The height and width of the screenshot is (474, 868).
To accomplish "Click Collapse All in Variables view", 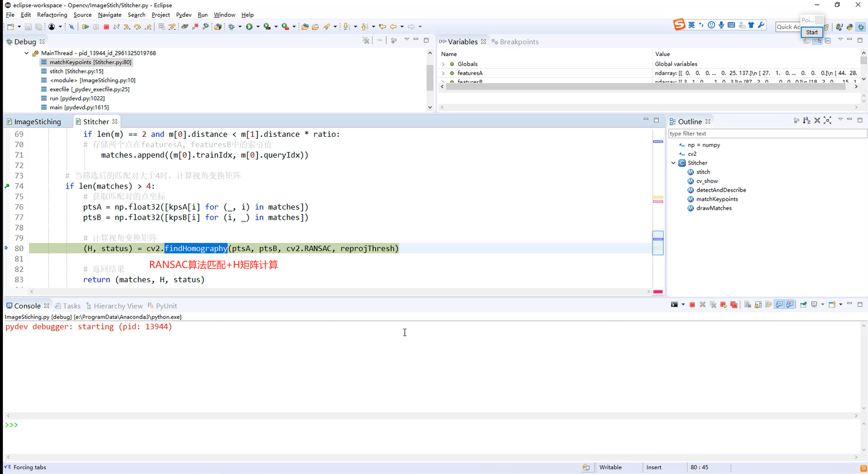I will pos(828,41).
